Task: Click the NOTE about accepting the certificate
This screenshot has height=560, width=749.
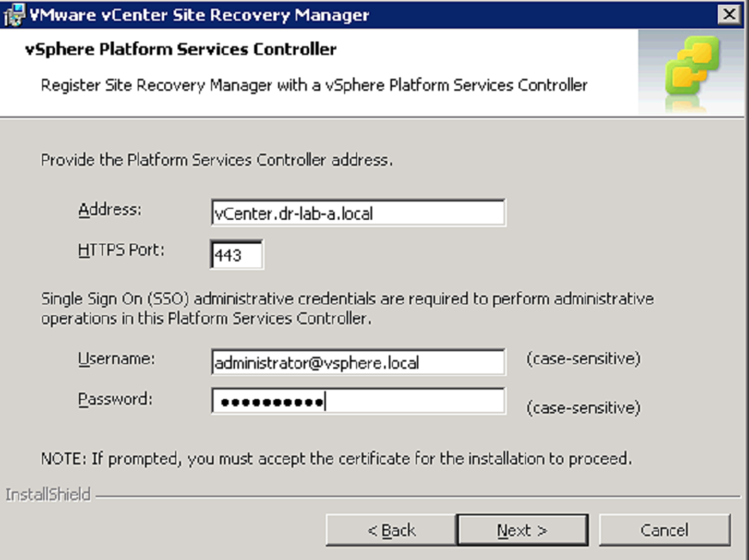Action: point(336,458)
